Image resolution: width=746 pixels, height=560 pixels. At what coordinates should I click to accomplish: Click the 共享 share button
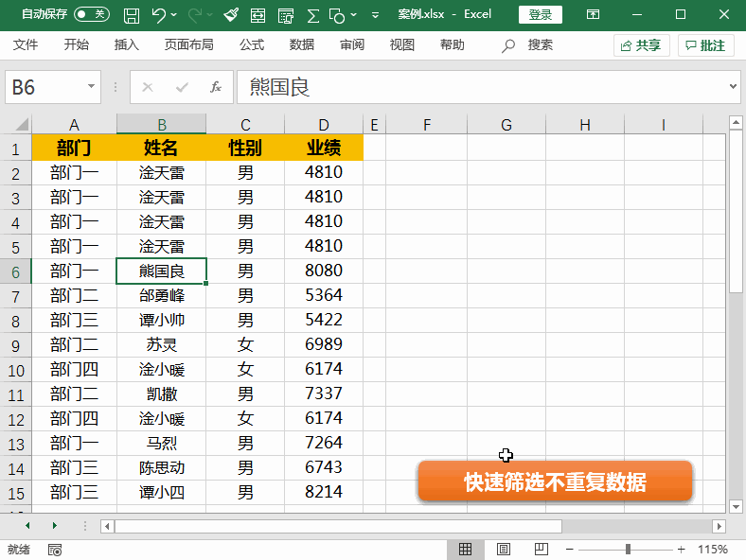(x=641, y=45)
